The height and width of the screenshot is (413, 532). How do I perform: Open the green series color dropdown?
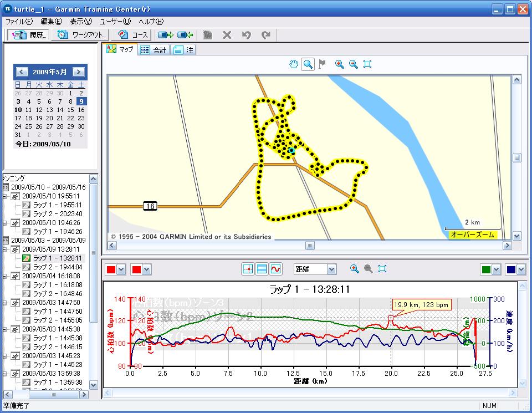pyautogui.click(x=496, y=269)
